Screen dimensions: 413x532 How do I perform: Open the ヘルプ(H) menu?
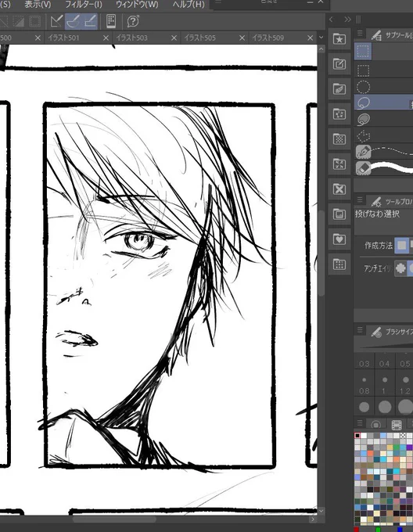coord(189,5)
